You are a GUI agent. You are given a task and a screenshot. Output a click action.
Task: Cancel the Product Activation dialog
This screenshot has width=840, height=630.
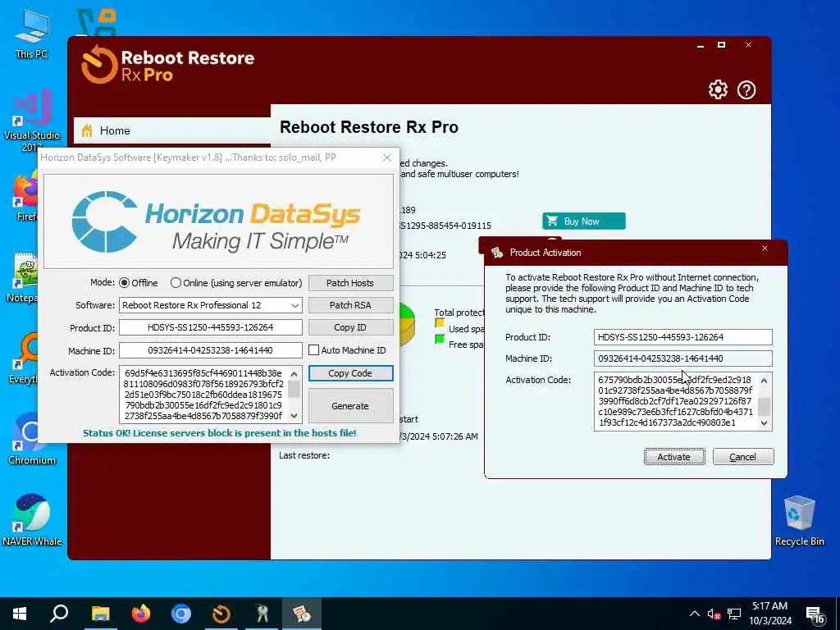[x=743, y=457]
